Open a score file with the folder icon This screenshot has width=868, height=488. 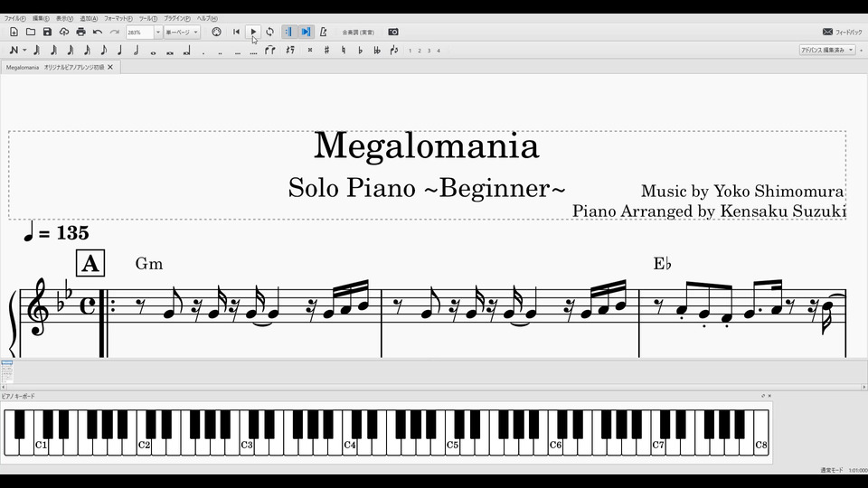pos(31,33)
